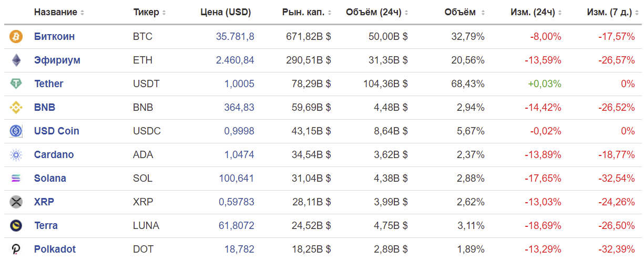Click Ethereum price 2.460,84
The height and width of the screenshot is (271, 644).
(x=235, y=60)
